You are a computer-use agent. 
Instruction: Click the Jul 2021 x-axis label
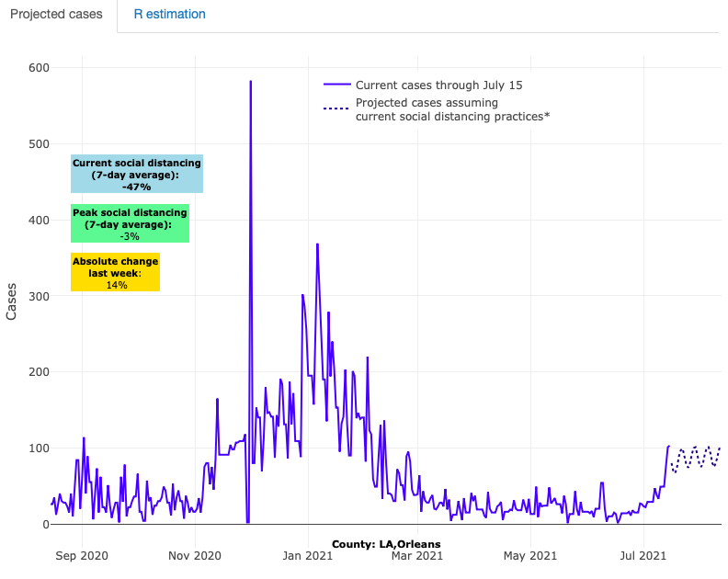pos(641,555)
